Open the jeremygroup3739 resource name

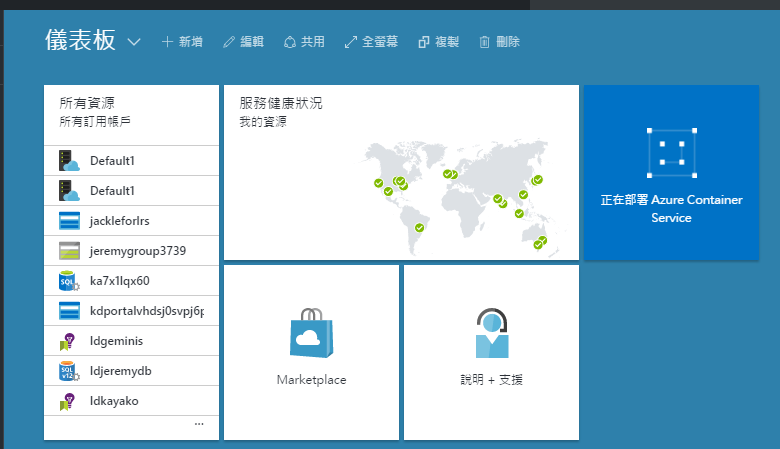[x=138, y=251]
